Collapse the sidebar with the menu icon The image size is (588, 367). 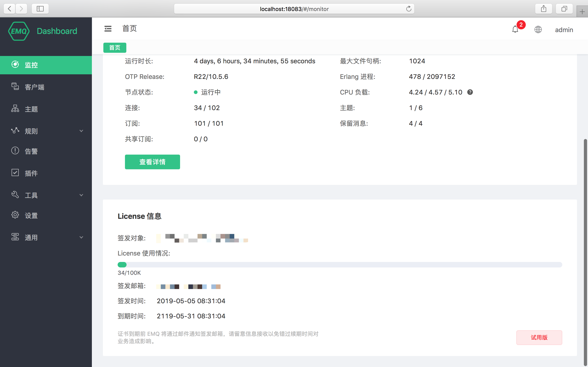pyautogui.click(x=108, y=28)
